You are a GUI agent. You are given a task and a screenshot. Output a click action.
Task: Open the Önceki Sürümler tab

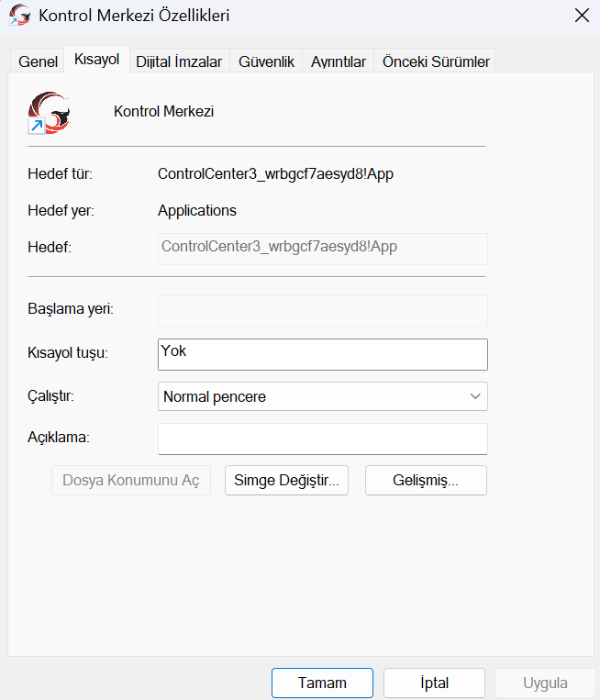[x=436, y=61]
